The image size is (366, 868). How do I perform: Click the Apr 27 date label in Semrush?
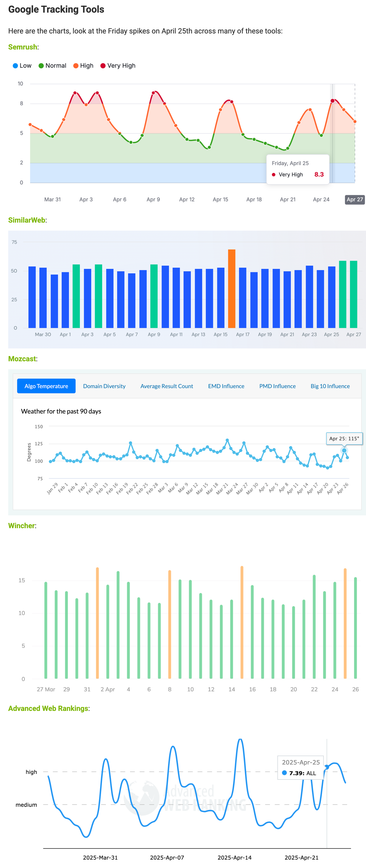[355, 200]
